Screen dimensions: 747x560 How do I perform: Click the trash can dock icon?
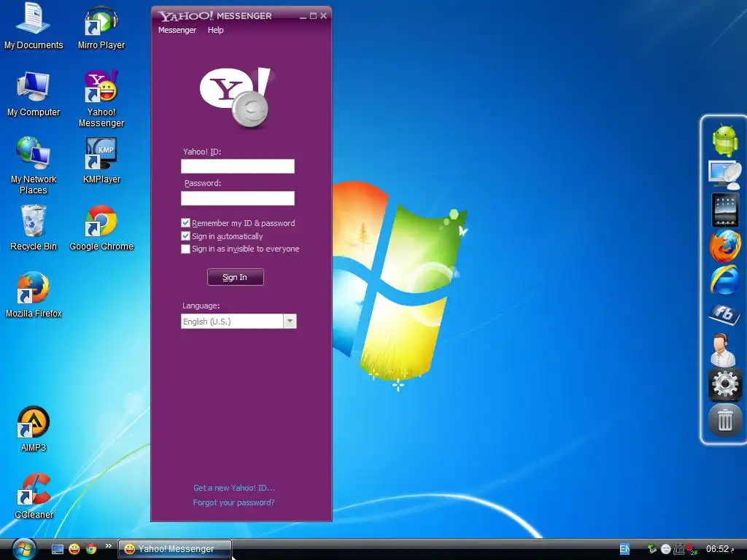724,420
